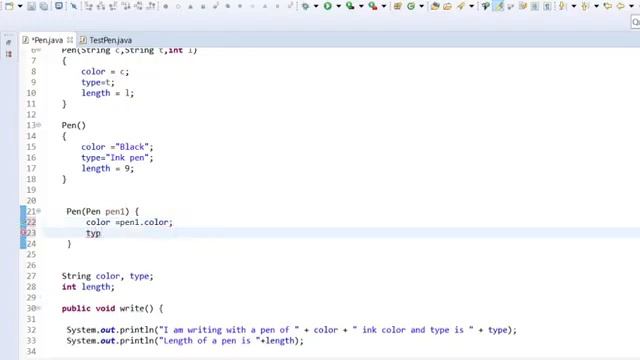Image resolution: width=640 pixels, height=360 pixels.
Task: Open the External Tools dropdown arrow
Action: [383, 6]
